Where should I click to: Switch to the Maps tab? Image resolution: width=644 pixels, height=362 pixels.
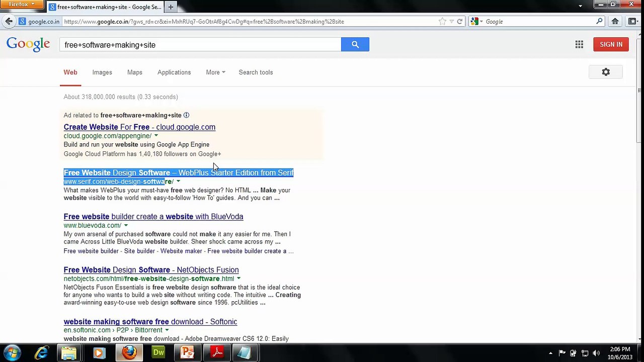135,72
